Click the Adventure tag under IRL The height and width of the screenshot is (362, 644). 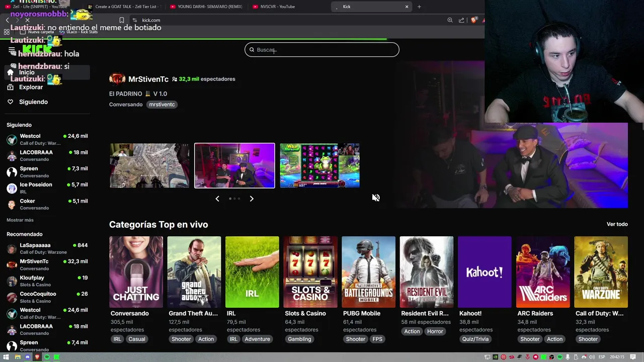(258, 339)
